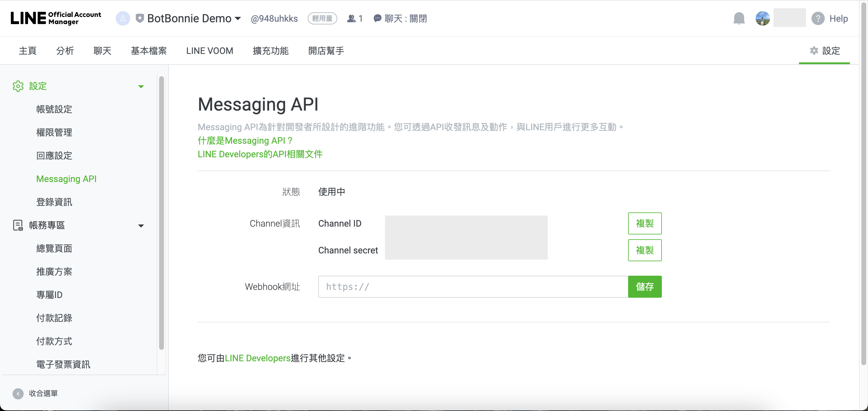Switch to the 分析 tab
Image resolution: width=868 pixels, height=411 pixels.
pos(65,51)
